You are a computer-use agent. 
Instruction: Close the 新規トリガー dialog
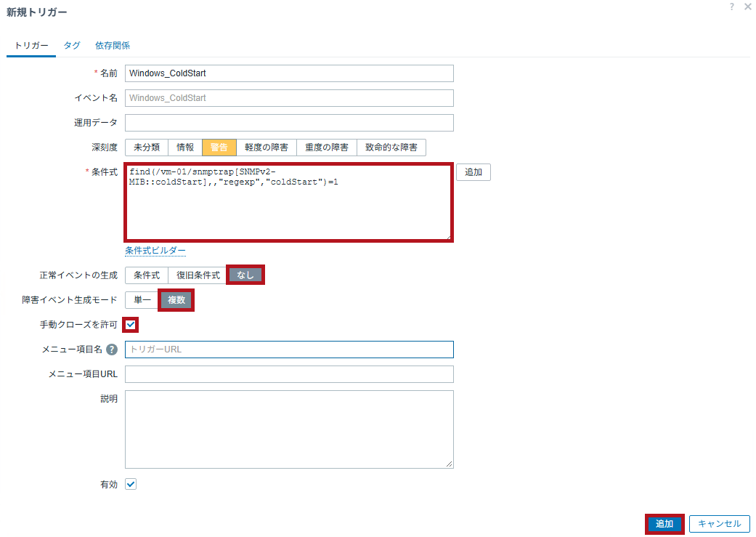coord(748,7)
